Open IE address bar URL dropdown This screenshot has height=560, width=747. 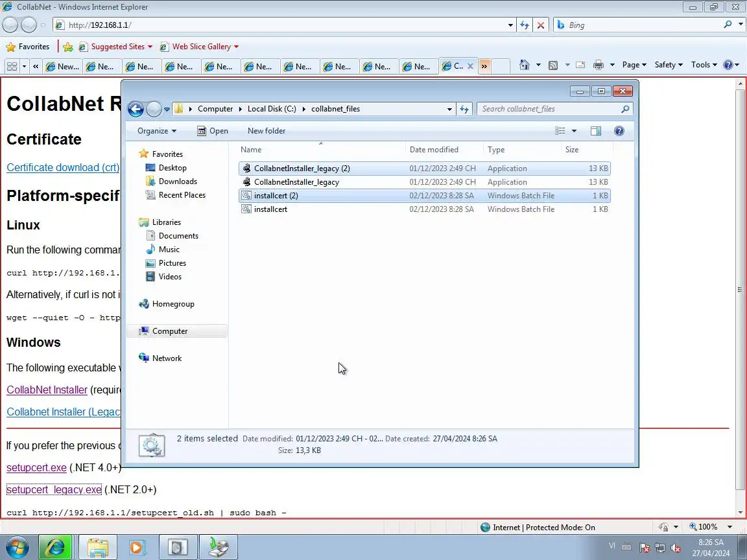(510, 25)
